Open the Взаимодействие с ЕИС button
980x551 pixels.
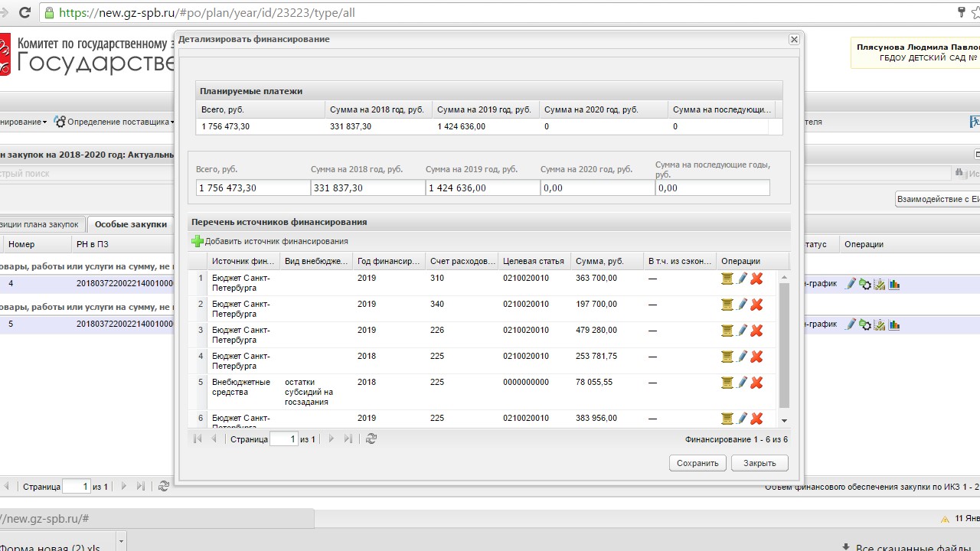[x=939, y=199]
